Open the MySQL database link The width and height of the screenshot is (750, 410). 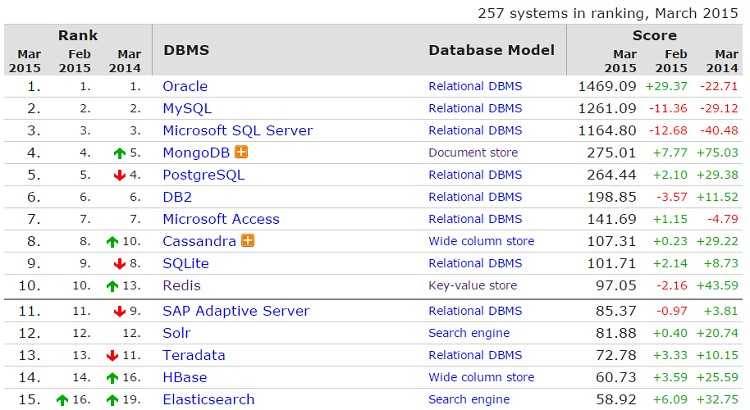188,108
